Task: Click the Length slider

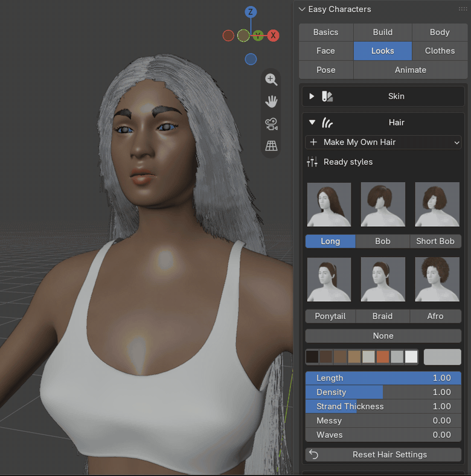Action: pyautogui.click(x=383, y=378)
